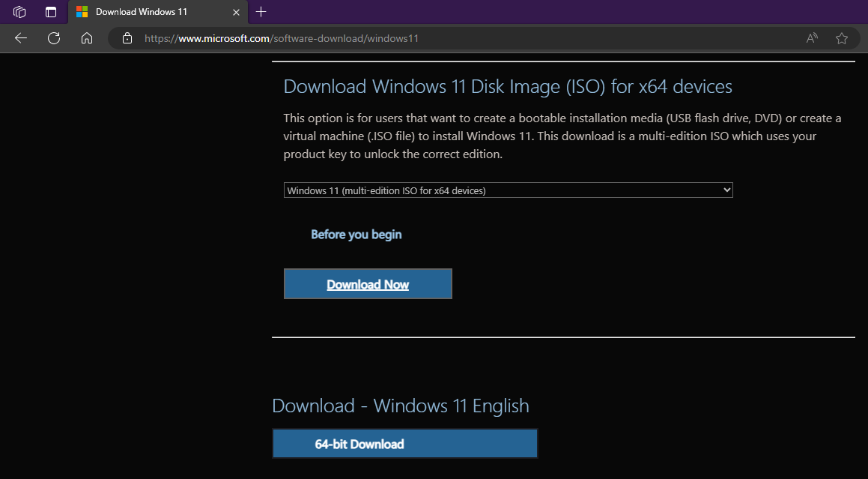Click the ISO option description paragraph
Image resolution: width=868 pixels, height=479 pixels.
pyautogui.click(x=562, y=136)
